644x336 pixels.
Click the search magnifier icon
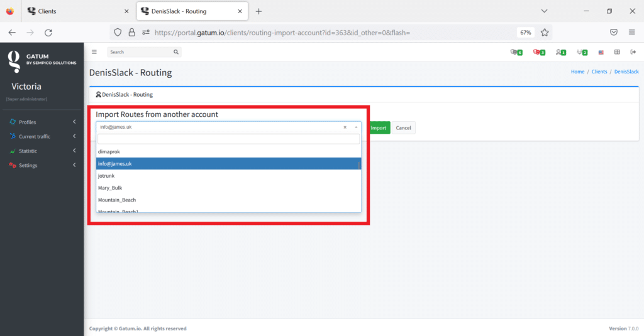pos(176,52)
